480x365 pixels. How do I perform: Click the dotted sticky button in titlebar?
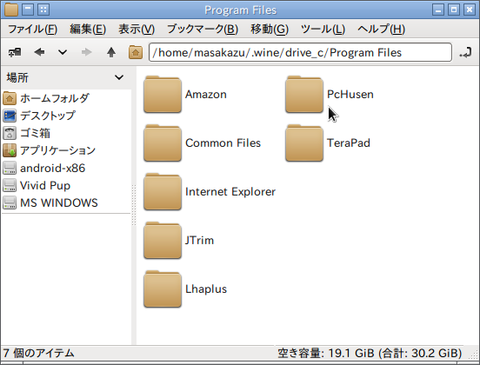pyautogui.click(x=44, y=10)
